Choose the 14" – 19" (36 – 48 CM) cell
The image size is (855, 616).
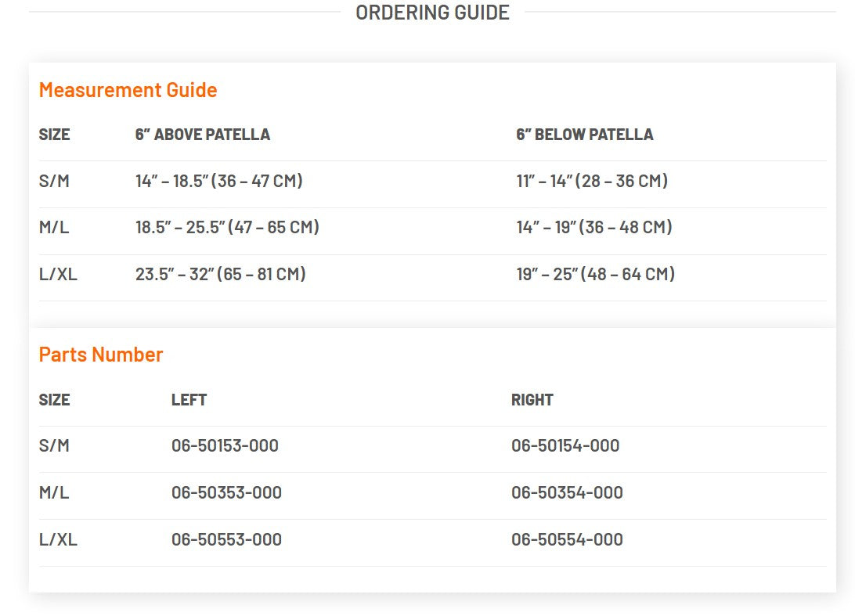(x=593, y=228)
